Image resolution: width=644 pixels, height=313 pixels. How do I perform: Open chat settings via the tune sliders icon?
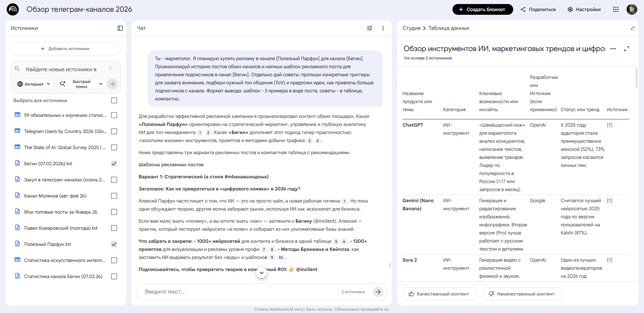pyautogui.click(x=370, y=28)
